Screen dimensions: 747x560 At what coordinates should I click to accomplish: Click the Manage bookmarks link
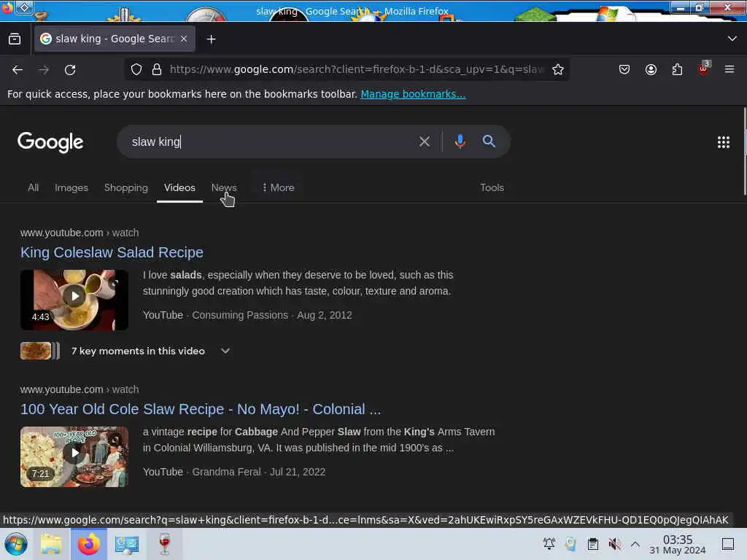tap(413, 94)
